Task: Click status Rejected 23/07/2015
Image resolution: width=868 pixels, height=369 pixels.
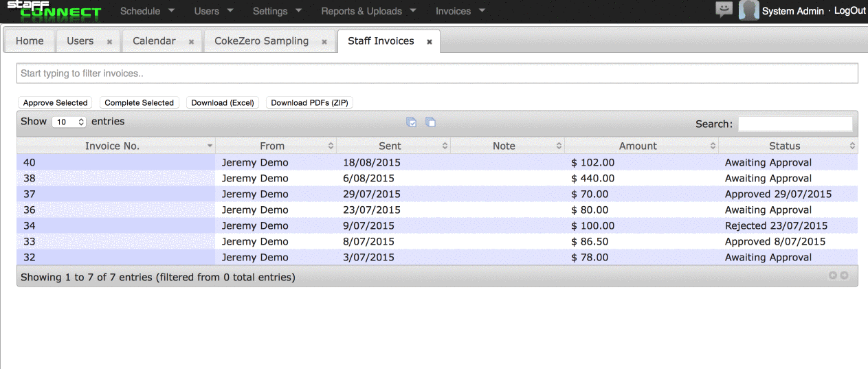Action: tap(777, 226)
